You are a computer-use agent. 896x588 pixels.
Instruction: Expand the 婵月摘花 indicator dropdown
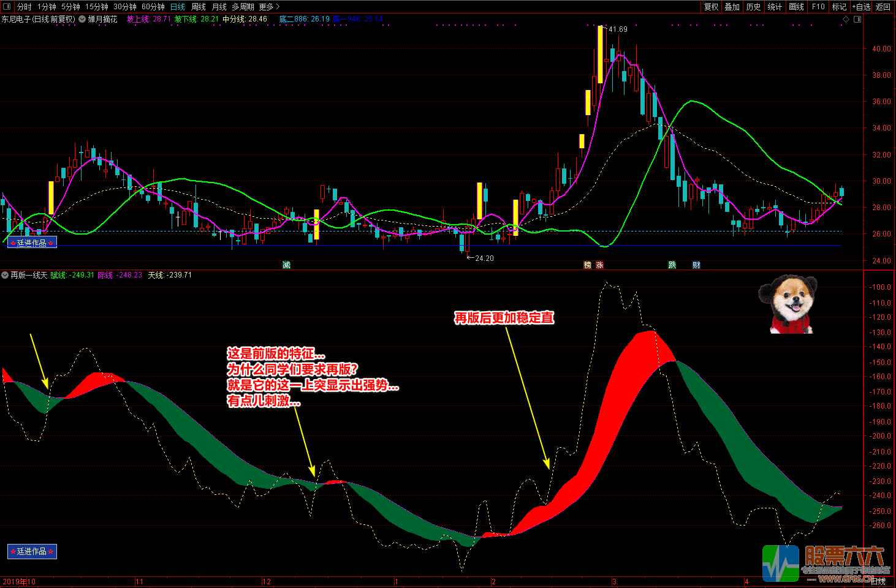82,20
